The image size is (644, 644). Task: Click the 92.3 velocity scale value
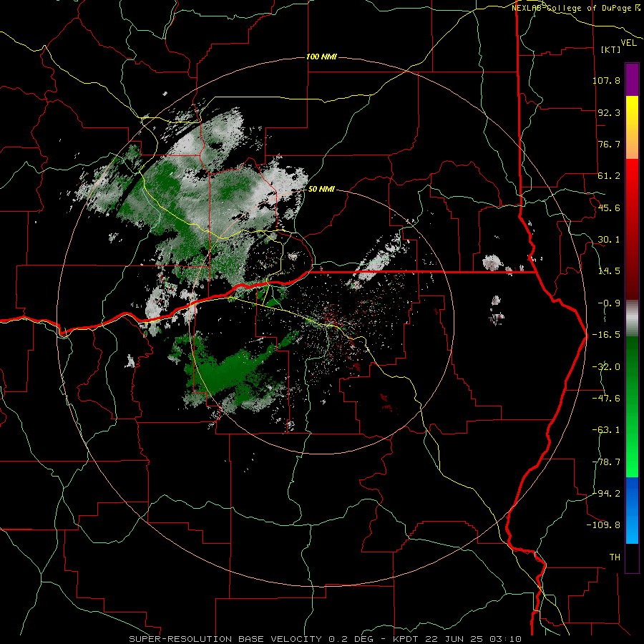(x=609, y=112)
